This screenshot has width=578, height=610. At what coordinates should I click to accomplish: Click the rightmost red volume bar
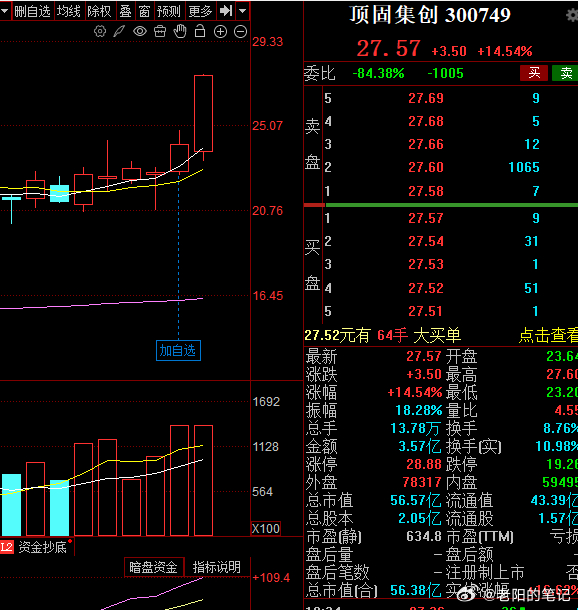coord(203,480)
